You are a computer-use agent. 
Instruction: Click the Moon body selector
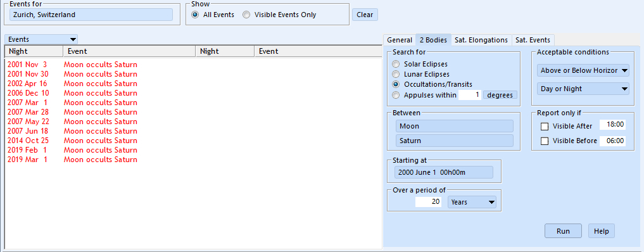454,126
